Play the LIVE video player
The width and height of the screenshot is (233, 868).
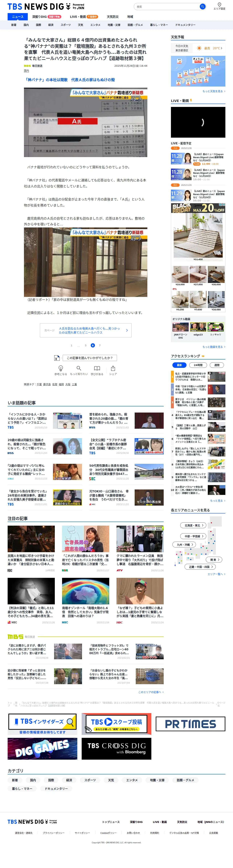pyautogui.click(x=198, y=122)
